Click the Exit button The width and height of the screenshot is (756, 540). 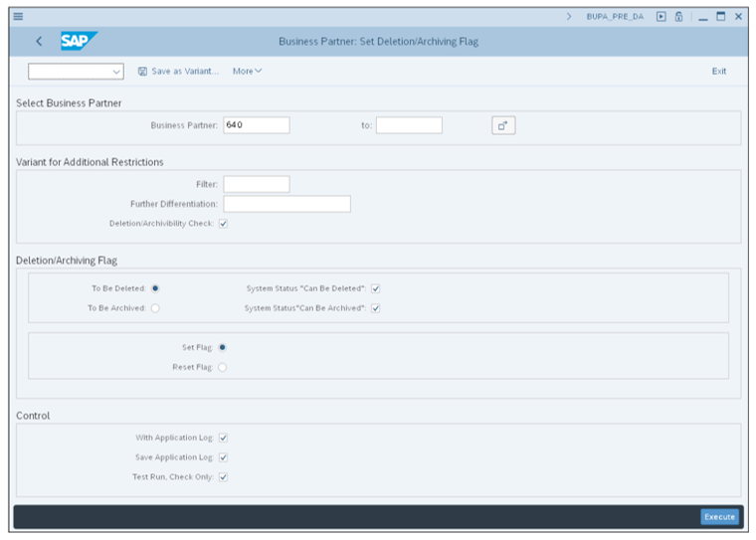point(719,72)
